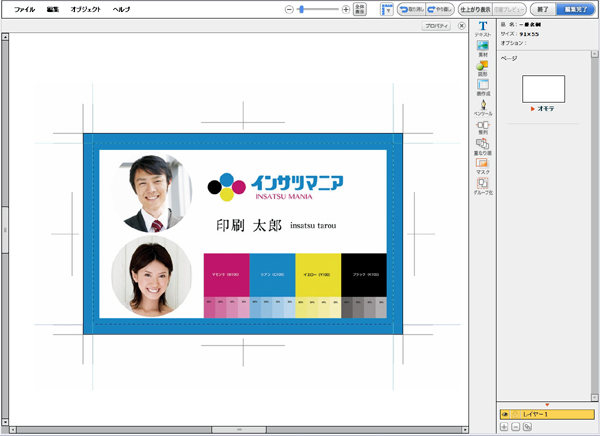Select the cyan color block on card
Screen dimensions: 600x436
tap(272, 275)
